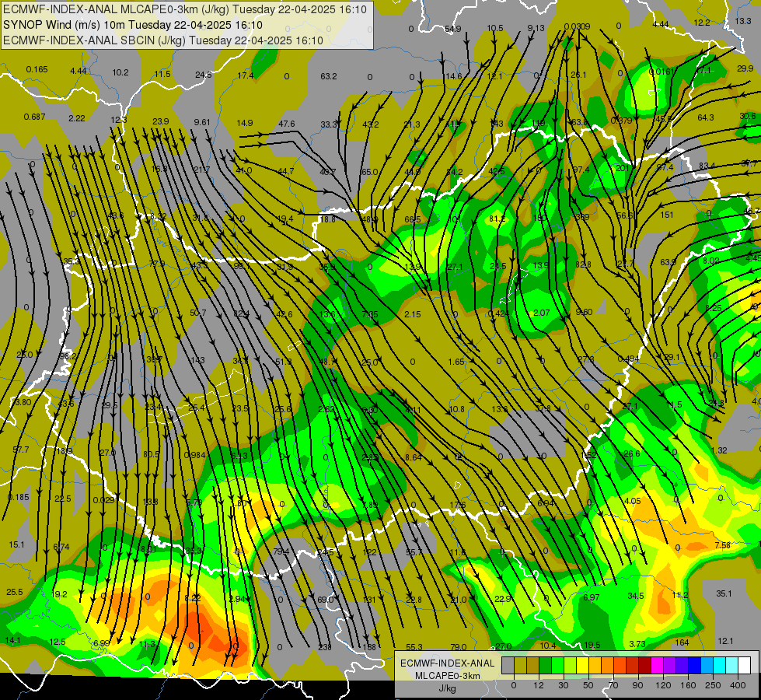Viewport: 761px width, 700px height.
Task: Click the map value '64.3'
Action: (x=705, y=117)
